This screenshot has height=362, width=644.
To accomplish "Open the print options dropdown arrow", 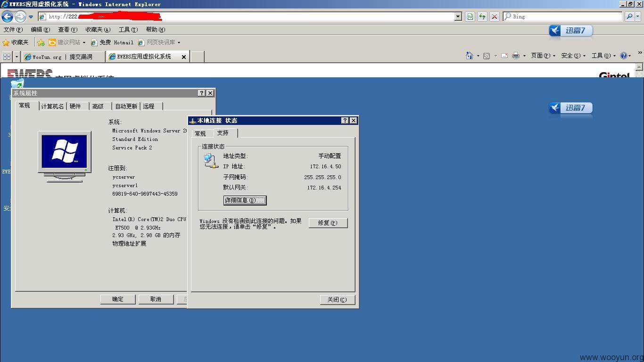I will (524, 56).
